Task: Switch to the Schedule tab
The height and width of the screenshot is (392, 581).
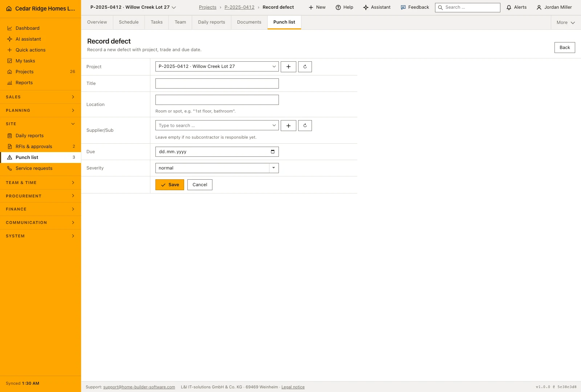Action: (x=129, y=22)
